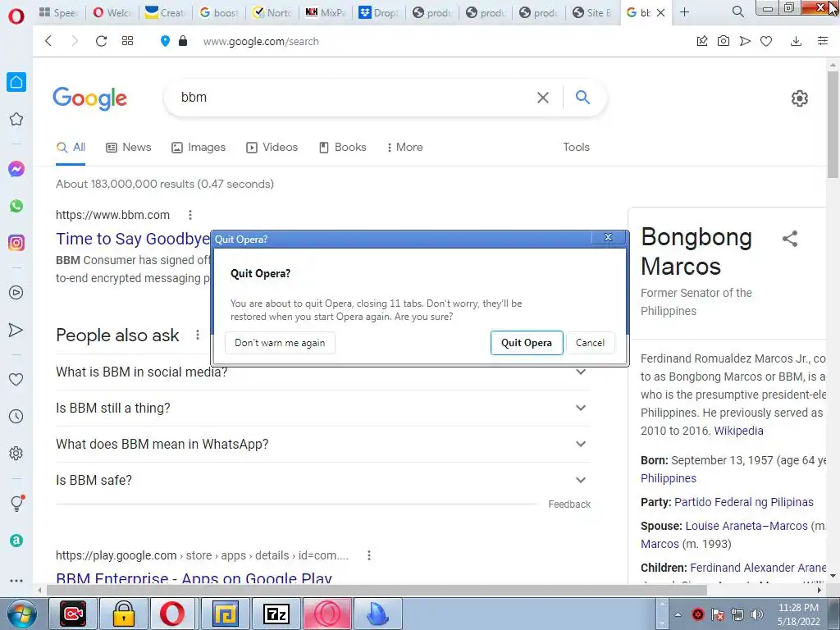Open the sidebar Player icon

[16, 293]
